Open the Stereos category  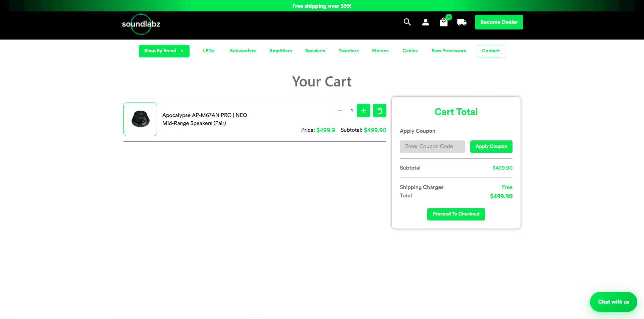point(380,51)
